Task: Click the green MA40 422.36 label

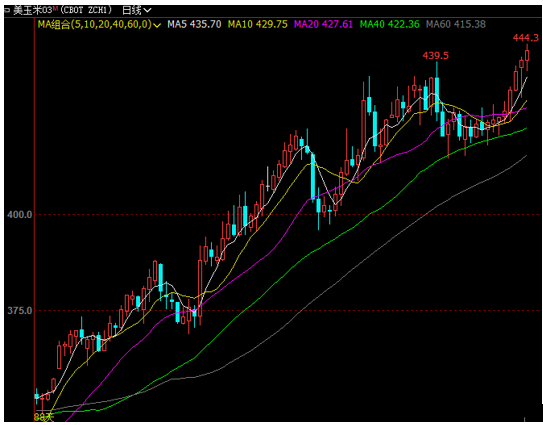Action: coord(390,24)
